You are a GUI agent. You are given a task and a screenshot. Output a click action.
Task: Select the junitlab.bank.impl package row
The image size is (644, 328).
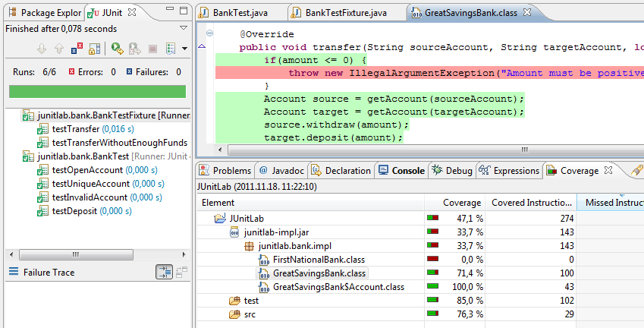pyautogui.click(x=420, y=246)
